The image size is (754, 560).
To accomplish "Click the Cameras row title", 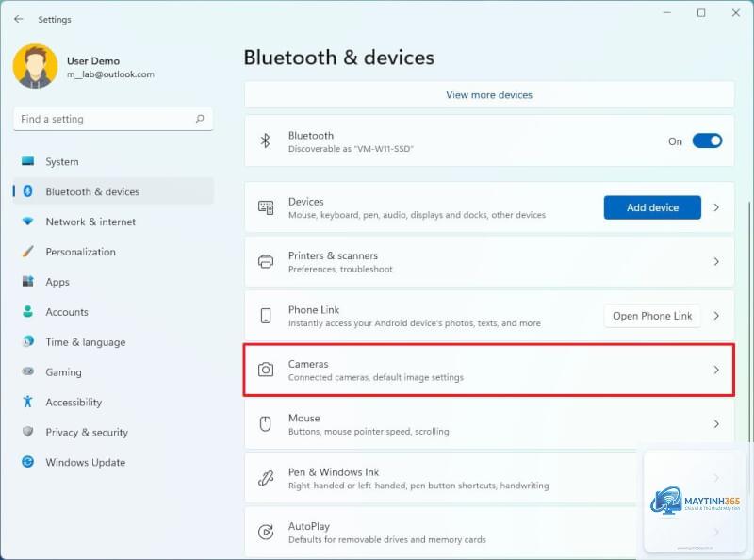I will 308,364.
